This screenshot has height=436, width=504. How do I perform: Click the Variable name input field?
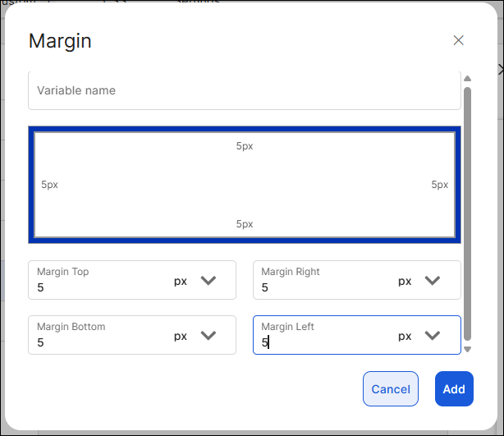coord(244,90)
